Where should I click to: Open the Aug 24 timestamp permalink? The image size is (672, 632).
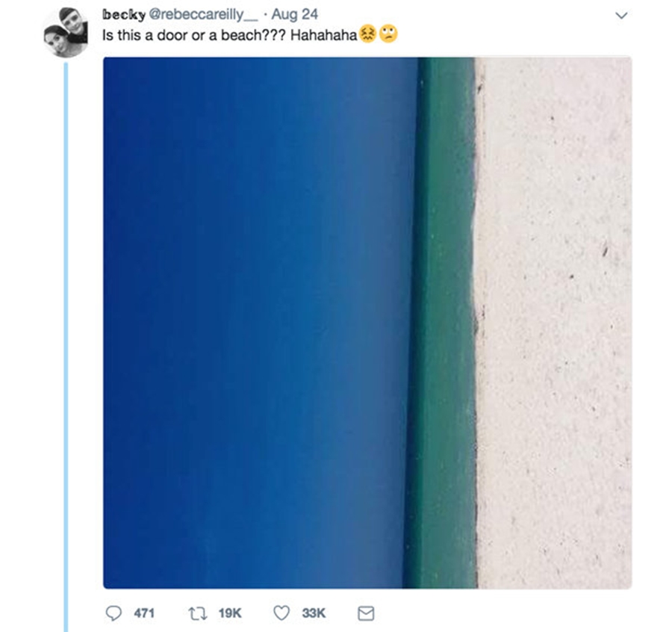(295, 15)
